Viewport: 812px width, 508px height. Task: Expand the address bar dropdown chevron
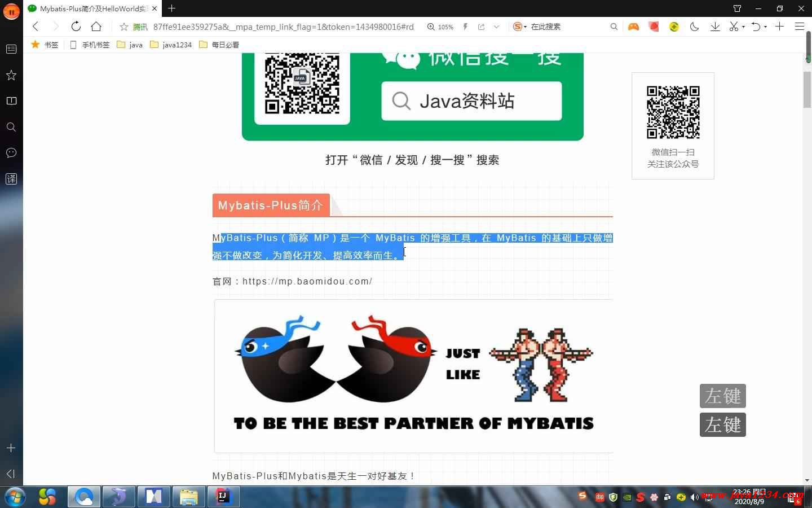496,27
